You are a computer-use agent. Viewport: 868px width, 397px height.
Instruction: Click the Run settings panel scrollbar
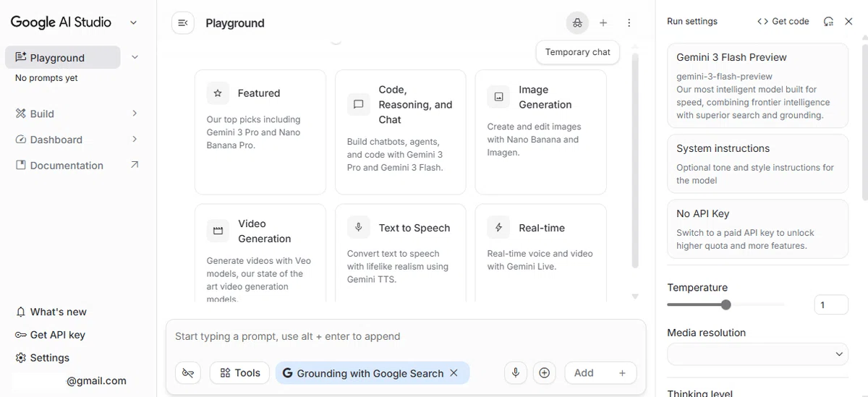click(864, 119)
